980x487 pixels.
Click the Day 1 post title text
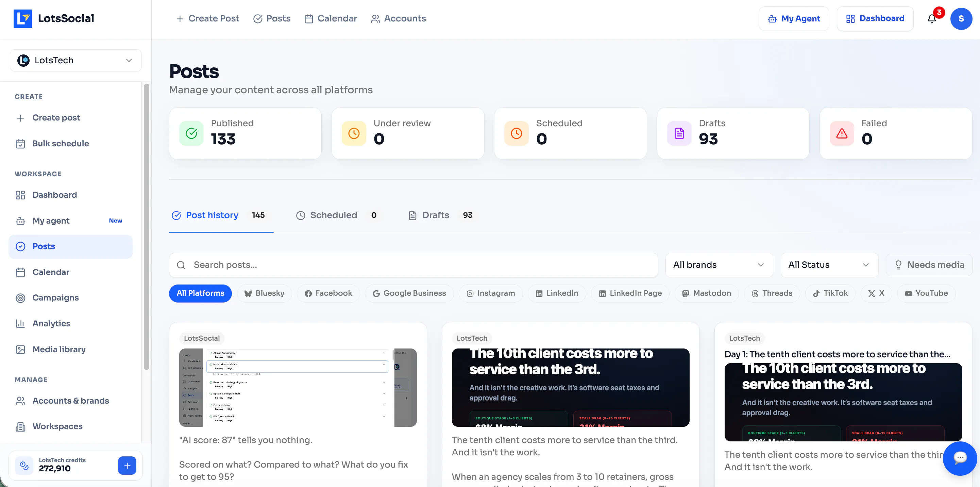[x=837, y=354]
